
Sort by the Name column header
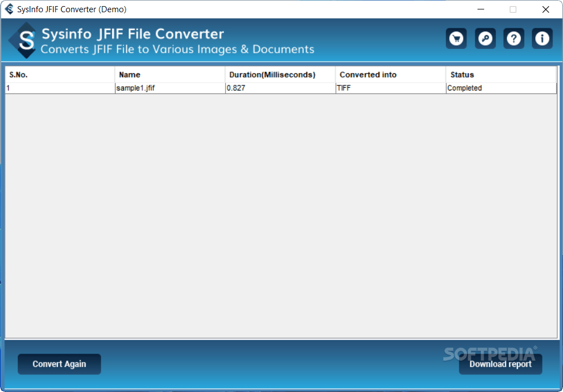(170, 74)
